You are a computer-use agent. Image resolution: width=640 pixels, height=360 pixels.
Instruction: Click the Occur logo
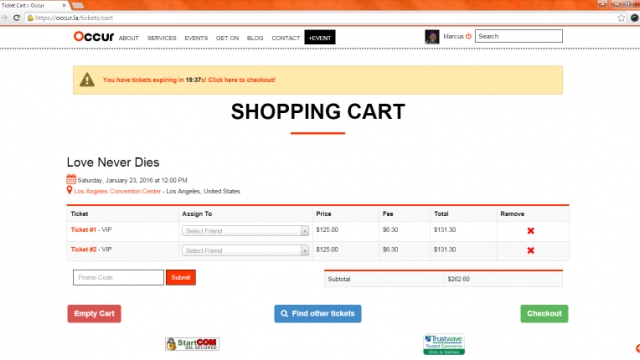[x=93, y=36]
